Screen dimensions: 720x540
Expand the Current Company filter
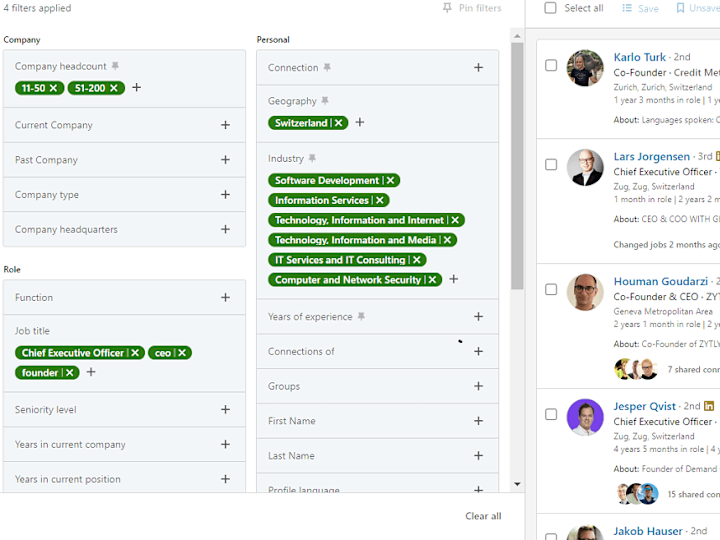point(124,125)
